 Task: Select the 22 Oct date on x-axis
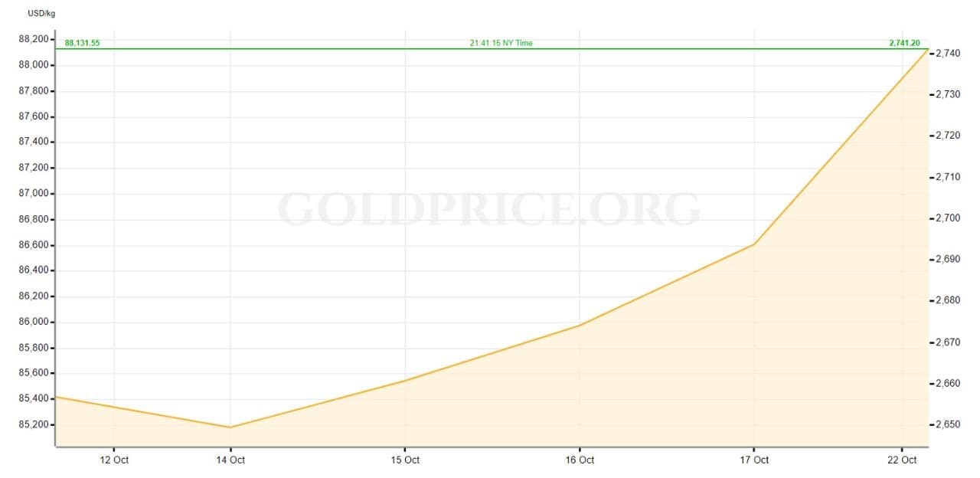click(902, 460)
